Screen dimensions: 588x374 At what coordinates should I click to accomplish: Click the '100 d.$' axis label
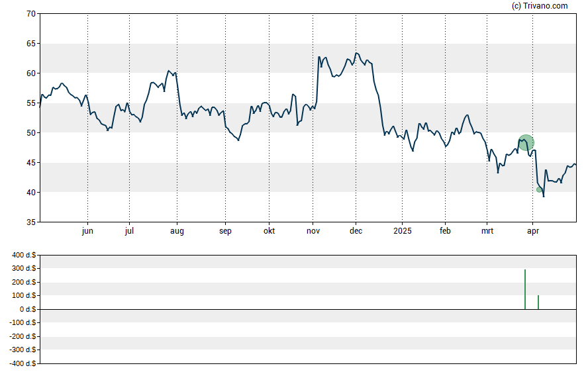[24, 296]
